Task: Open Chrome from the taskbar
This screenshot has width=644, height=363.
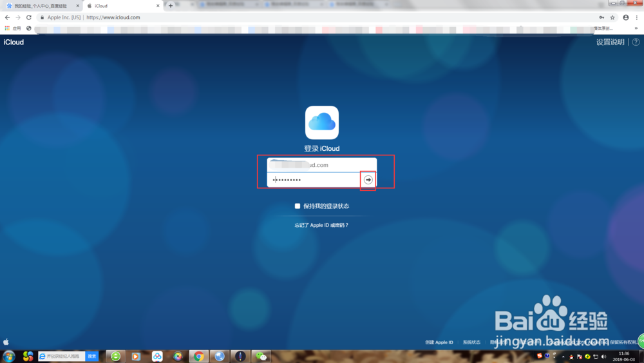Action: [199, 356]
